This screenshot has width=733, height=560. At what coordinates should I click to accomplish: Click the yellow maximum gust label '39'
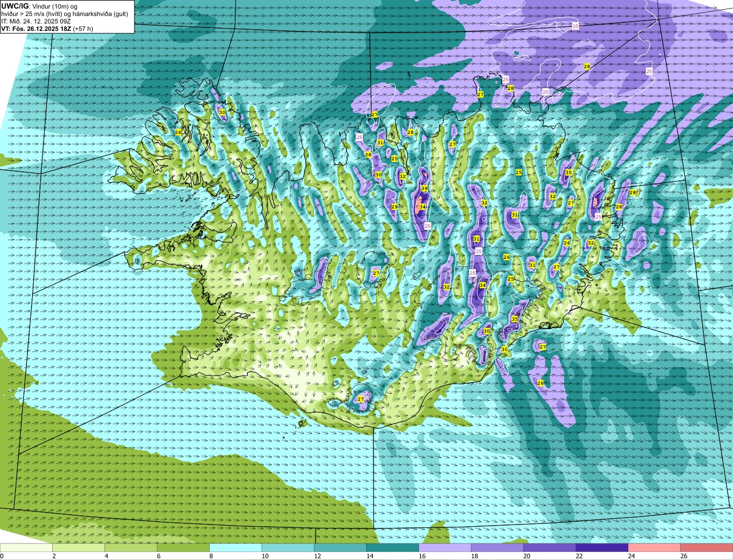click(424, 188)
